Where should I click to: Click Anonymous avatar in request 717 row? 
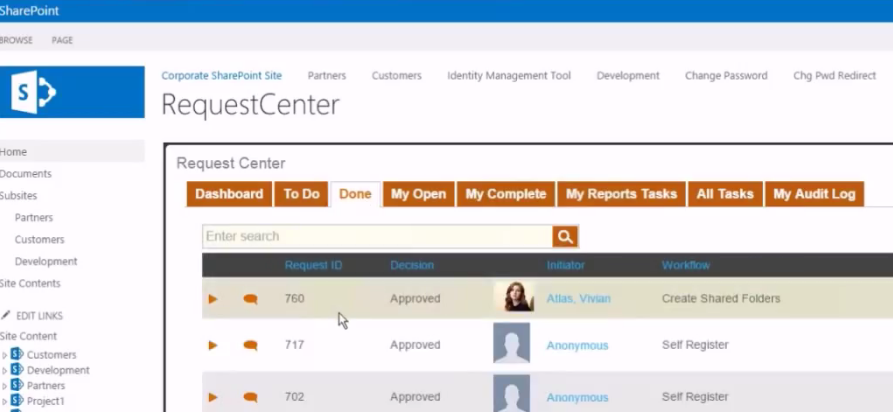tap(511, 343)
